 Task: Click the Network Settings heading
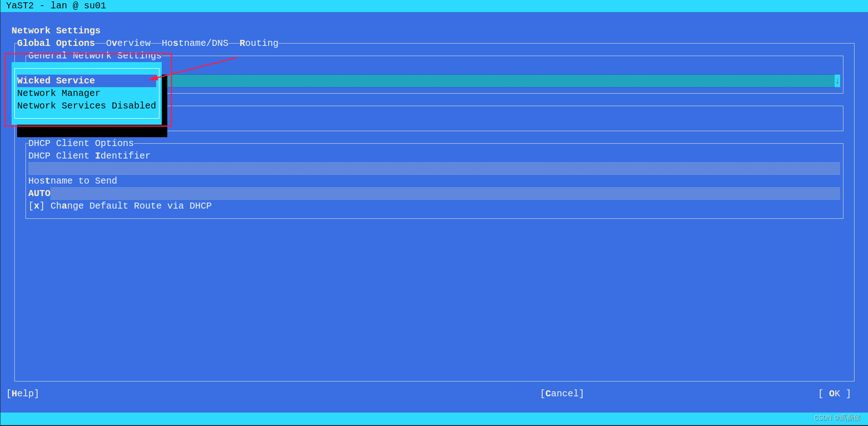[x=56, y=31]
